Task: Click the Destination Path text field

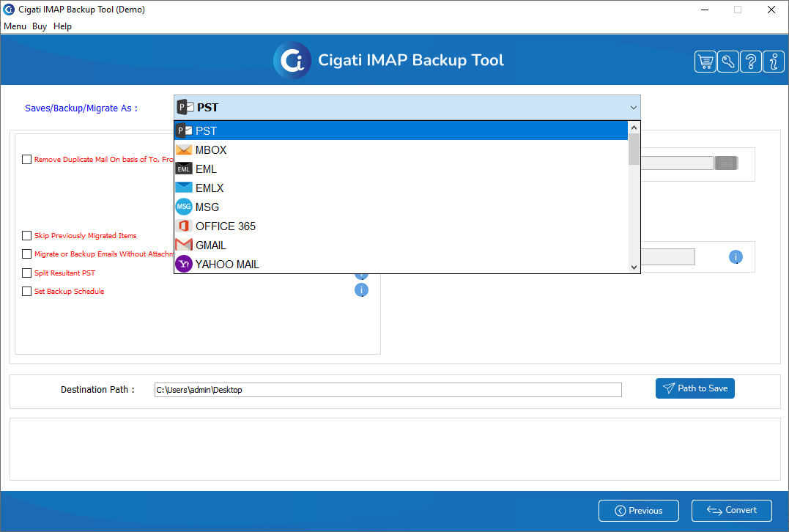Action: pos(388,390)
